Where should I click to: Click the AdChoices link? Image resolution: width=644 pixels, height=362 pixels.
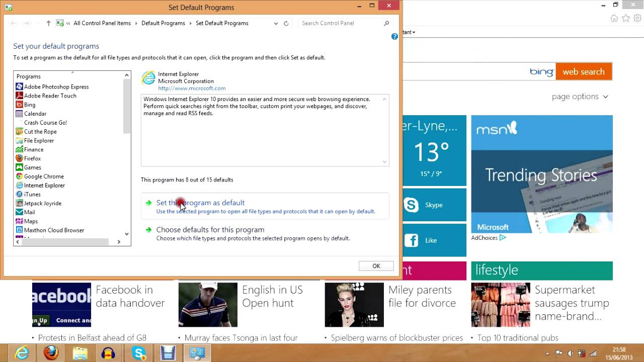point(489,238)
